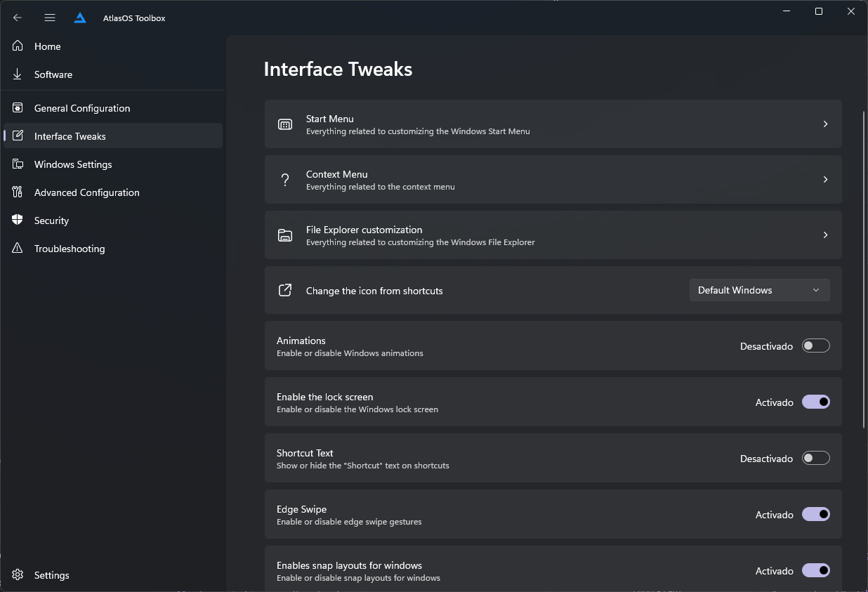Image resolution: width=868 pixels, height=592 pixels.
Task: Toggle the hamburger navigation menu
Action: coord(50,18)
